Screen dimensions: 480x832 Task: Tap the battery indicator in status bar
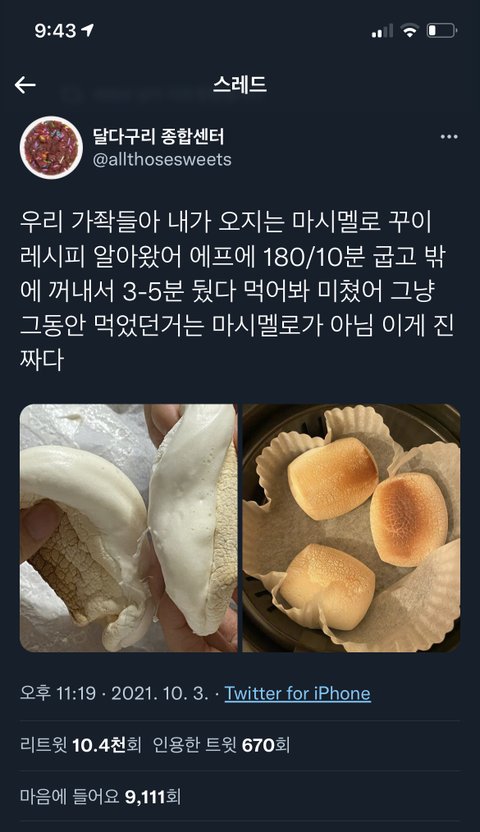(x=441, y=31)
